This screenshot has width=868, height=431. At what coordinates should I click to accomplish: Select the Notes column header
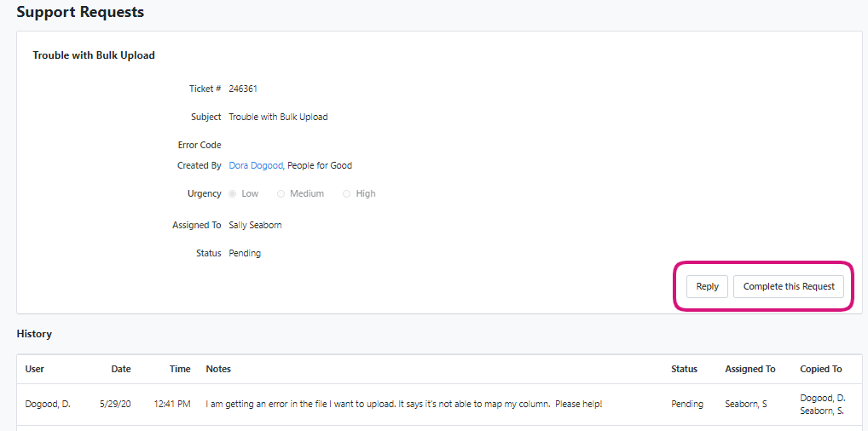218,369
